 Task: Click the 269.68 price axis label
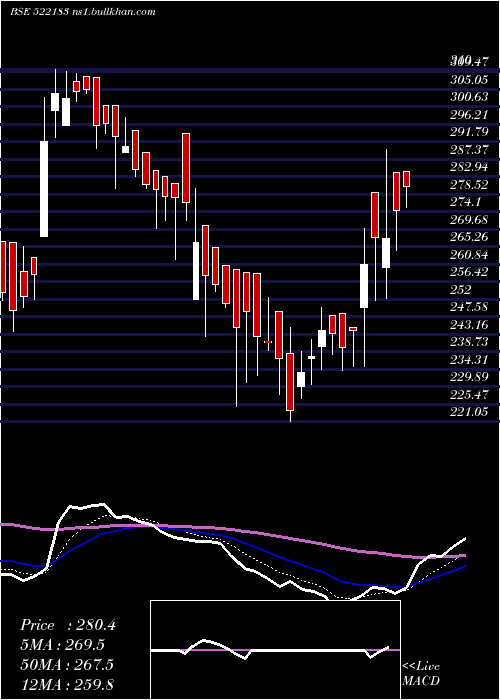(468, 220)
